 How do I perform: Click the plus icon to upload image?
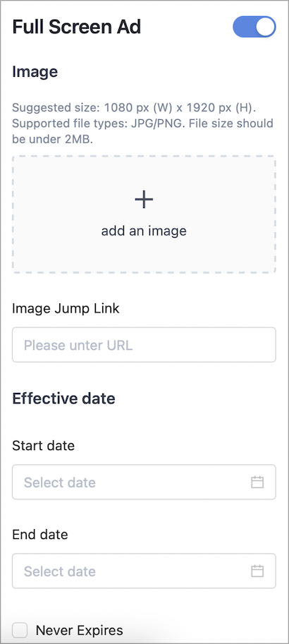[144, 200]
